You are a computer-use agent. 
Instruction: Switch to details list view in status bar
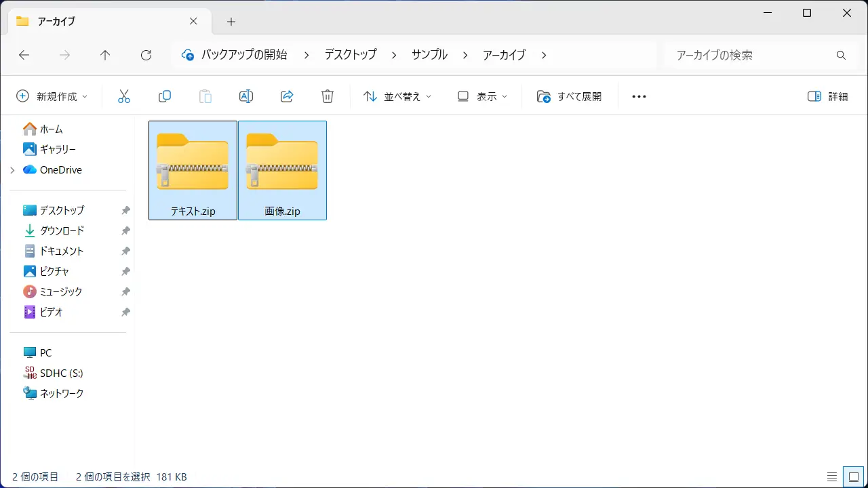click(x=832, y=476)
